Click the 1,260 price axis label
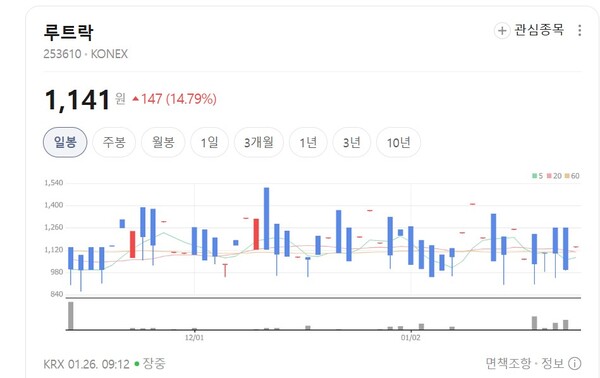600x378 pixels. pos(54,227)
